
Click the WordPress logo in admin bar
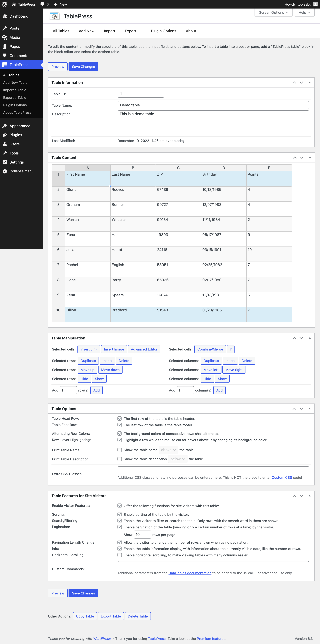pos(5,4)
